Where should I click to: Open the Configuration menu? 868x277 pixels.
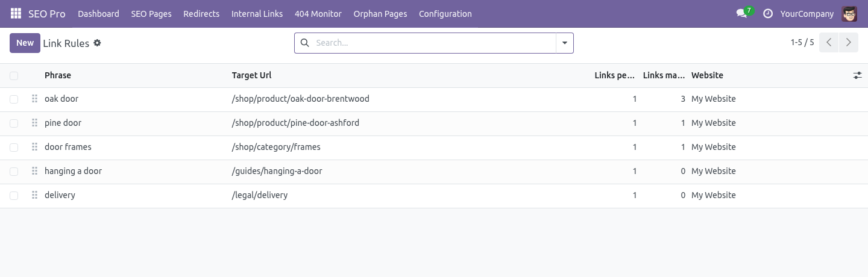click(x=445, y=13)
